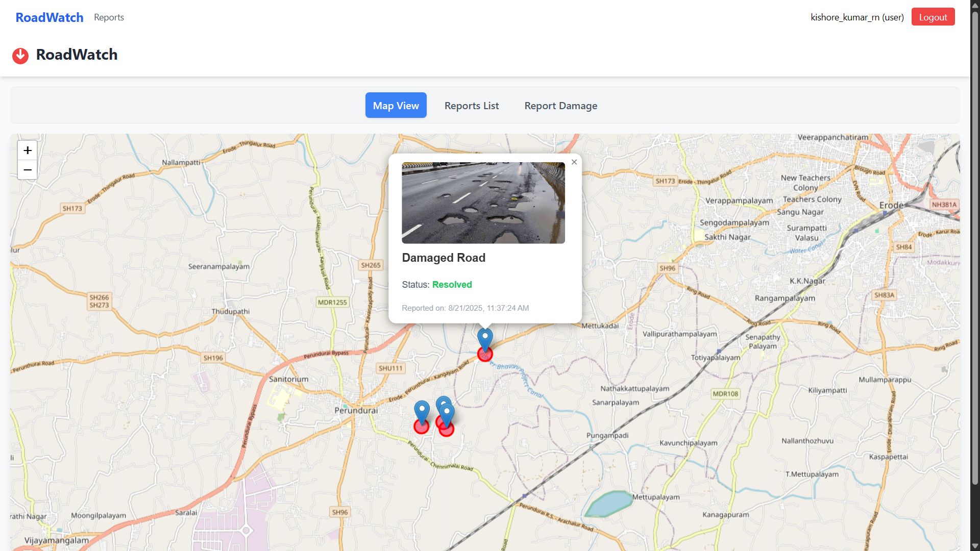Screen dimensions: 980x551
Task: Click the front blue marker in overlapping pair
Action: pyautogui.click(x=447, y=414)
